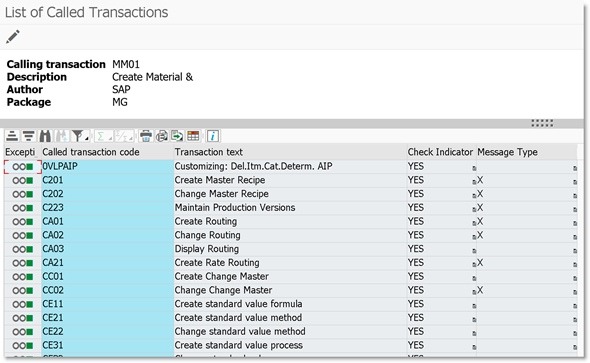This screenshot has width=590, height=363.
Task: Click the MM01 calling transaction value
Action: (x=126, y=64)
